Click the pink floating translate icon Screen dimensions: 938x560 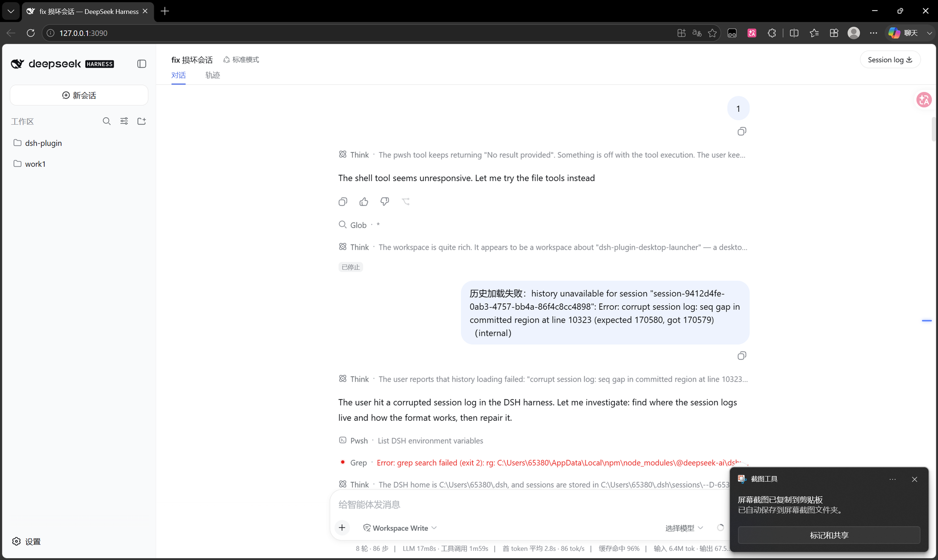924,99
